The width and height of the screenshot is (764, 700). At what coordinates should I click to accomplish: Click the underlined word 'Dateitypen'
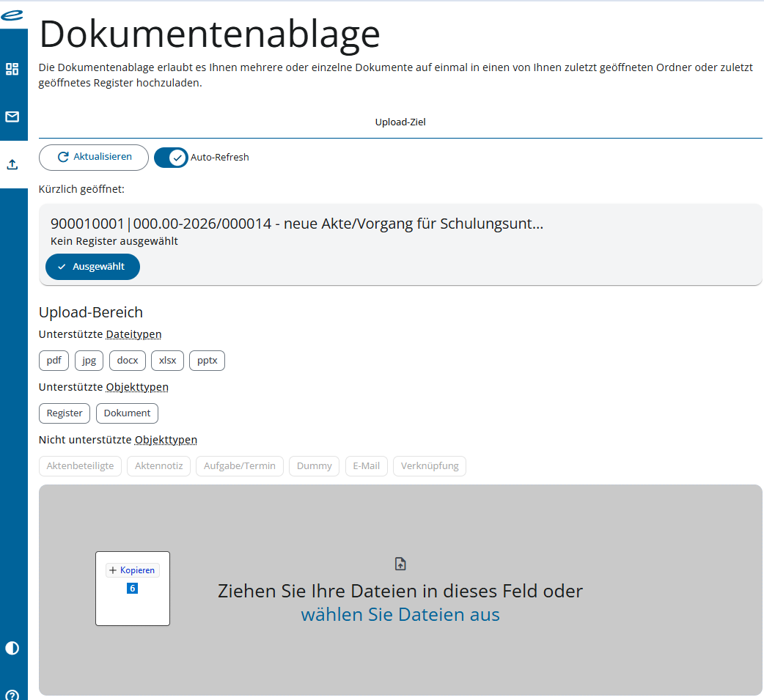point(133,335)
